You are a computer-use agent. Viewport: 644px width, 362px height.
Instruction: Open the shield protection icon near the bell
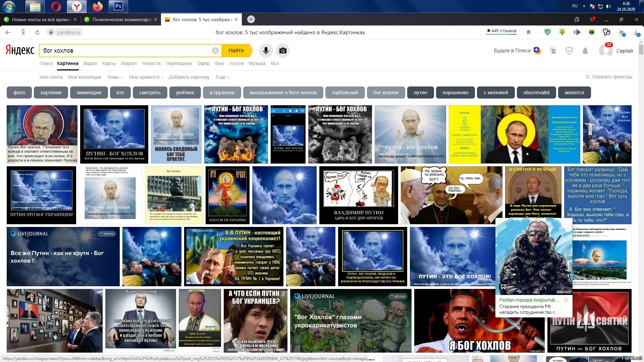tap(569, 51)
